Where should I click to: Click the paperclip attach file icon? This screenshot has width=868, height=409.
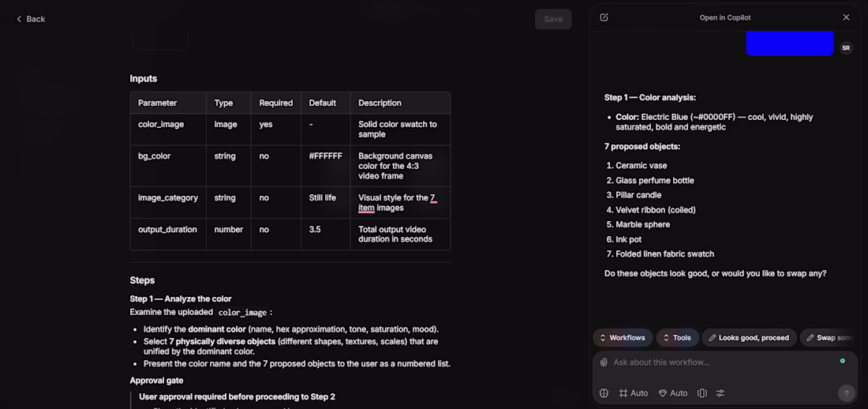click(x=604, y=362)
